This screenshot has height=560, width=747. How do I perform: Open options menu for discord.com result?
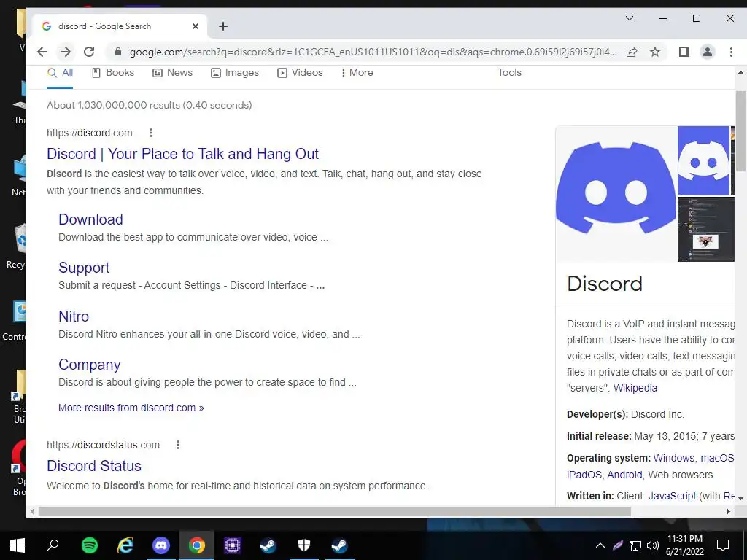tap(151, 133)
